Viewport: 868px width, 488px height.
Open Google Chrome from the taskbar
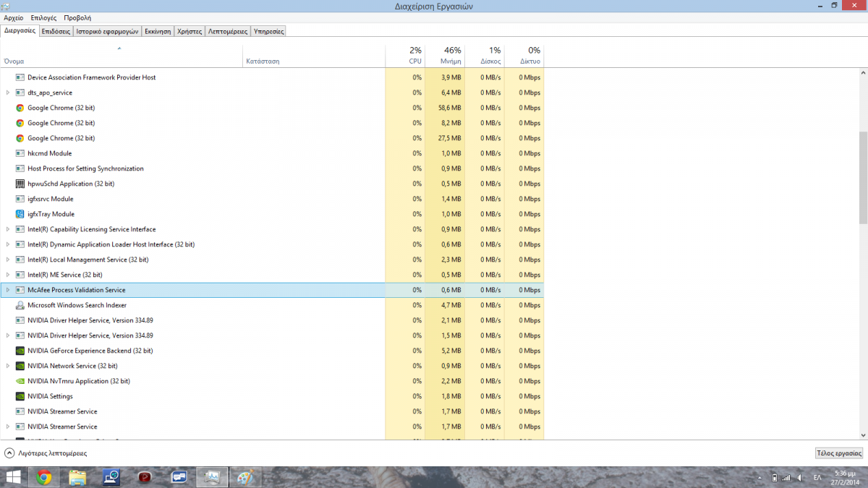pyautogui.click(x=44, y=477)
